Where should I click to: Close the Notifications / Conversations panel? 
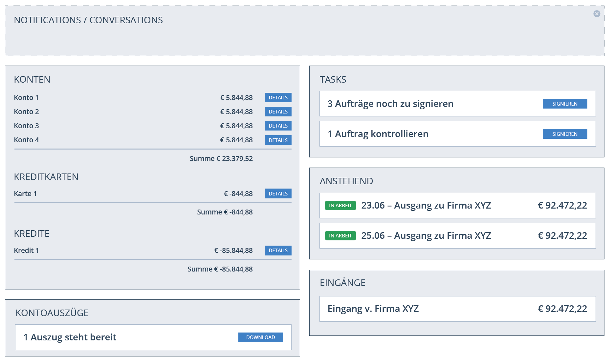tap(597, 14)
